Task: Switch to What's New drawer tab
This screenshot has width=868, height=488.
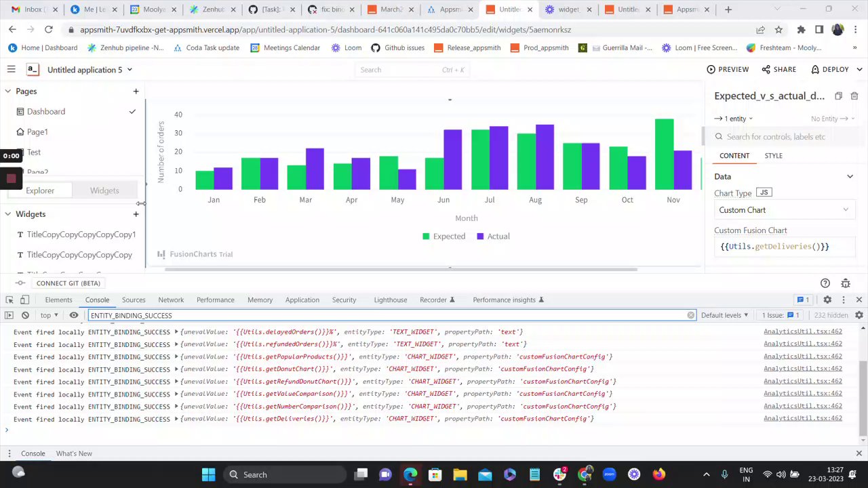Action: point(74,453)
